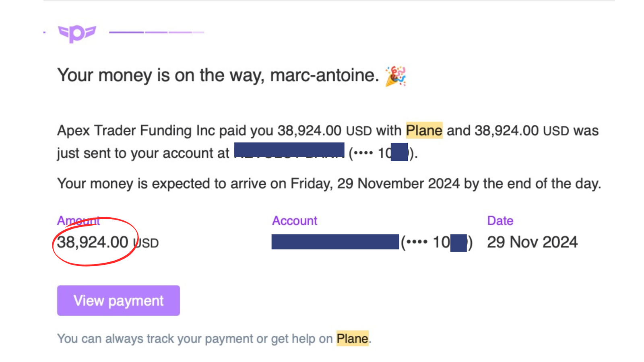Click the masked account number beside the redacted bar
The image size is (644, 362).
[x=437, y=243]
